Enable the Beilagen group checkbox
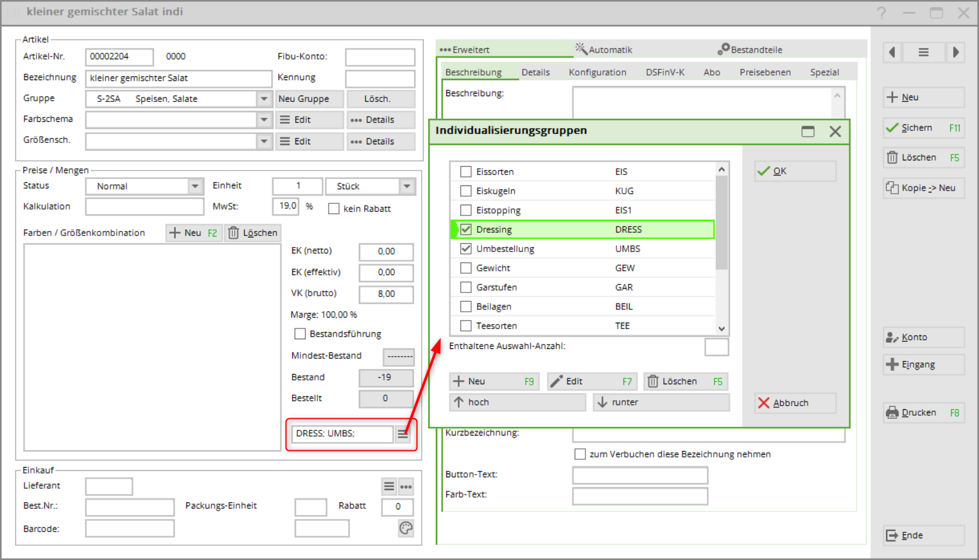The width and height of the screenshot is (979, 560). point(466,307)
